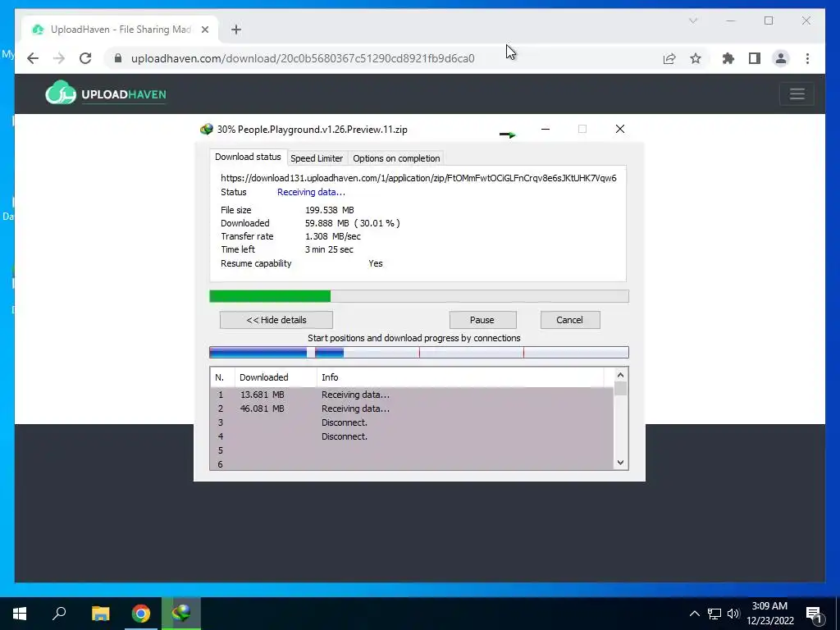The width and height of the screenshot is (840, 630).
Task: Close the UploadHaven tab
Action: click(204, 30)
